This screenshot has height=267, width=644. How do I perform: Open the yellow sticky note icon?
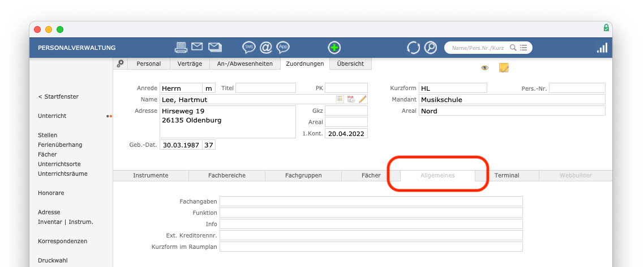(504, 68)
